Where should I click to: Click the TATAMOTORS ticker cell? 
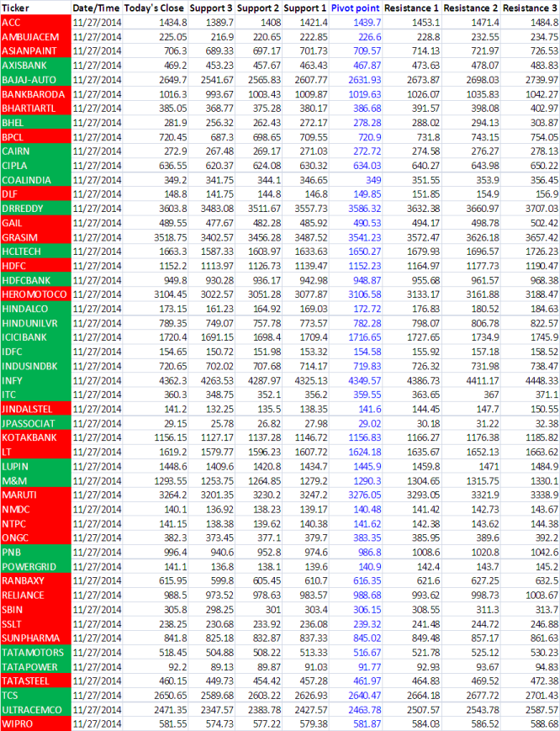pos(35,652)
